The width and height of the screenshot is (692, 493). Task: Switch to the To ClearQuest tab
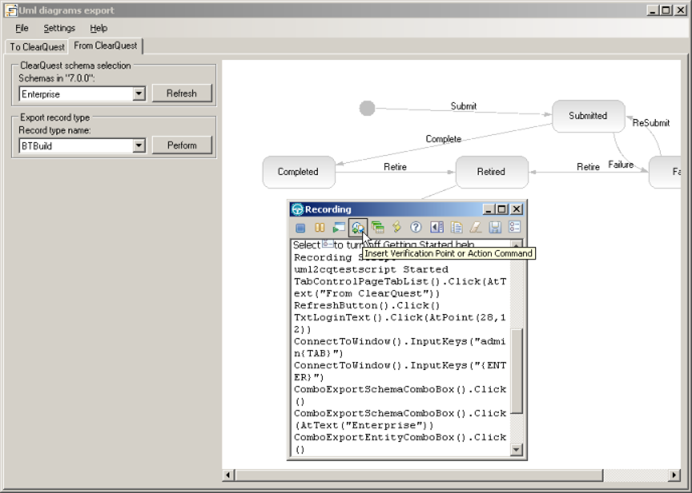(x=37, y=46)
